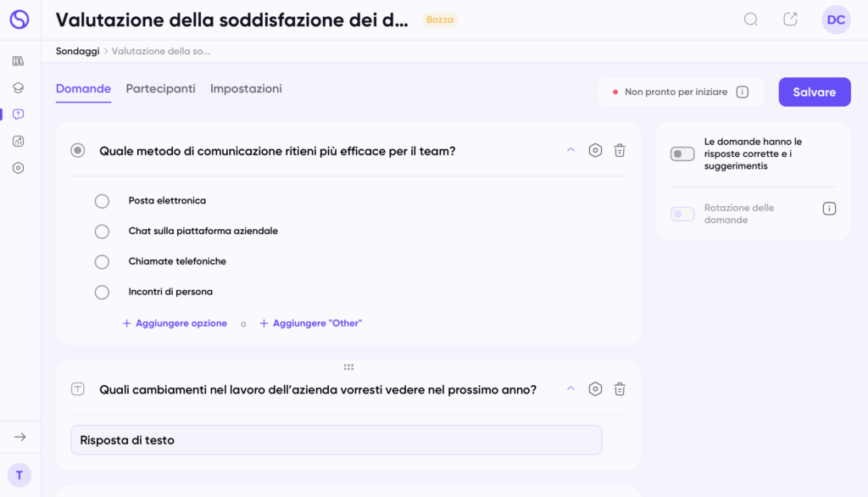Expand the sidebar with arrow
This screenshot has height=497, width=868.
point(20,437)
